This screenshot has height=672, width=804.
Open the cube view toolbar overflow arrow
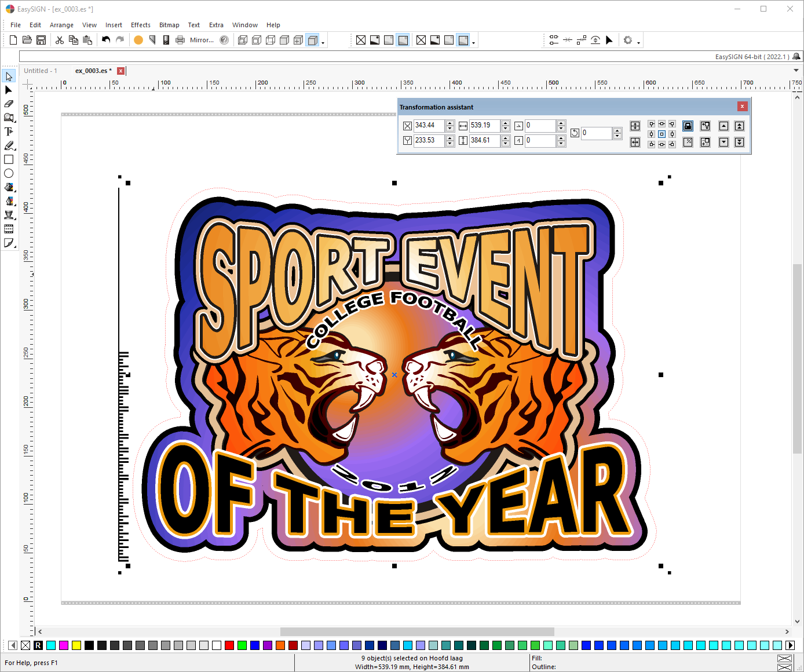(323, 42)
